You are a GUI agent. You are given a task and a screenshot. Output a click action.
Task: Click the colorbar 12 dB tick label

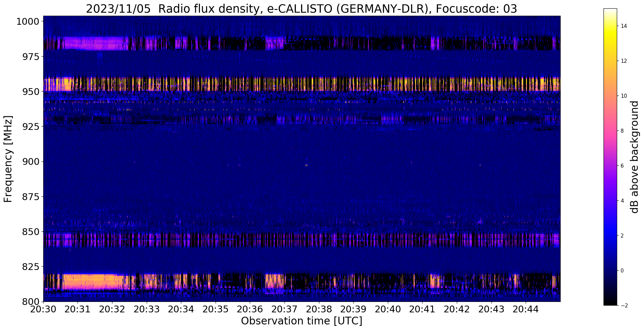(x=624, y=61)
